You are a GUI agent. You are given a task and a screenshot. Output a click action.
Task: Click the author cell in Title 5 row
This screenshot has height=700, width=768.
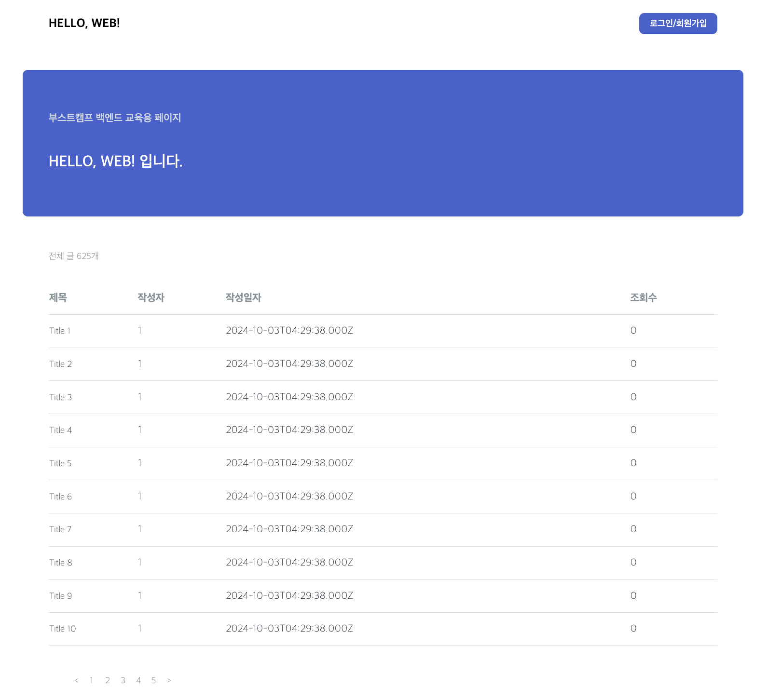140,463
